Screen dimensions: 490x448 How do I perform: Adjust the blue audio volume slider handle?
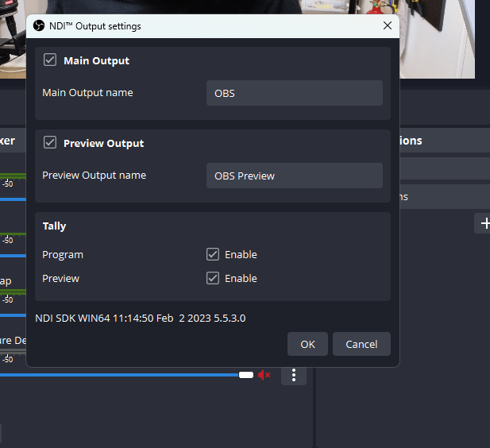tap(246, 375)
